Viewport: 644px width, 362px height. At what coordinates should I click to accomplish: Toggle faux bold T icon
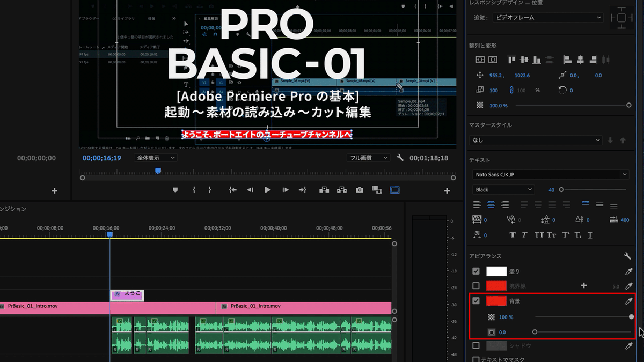click(x=513, y=235)
